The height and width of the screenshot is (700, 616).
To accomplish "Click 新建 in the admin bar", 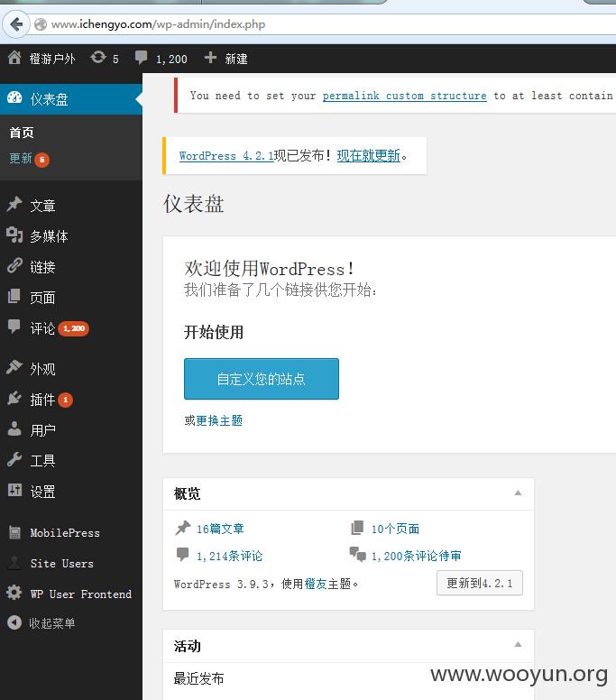I will [236, 59].
